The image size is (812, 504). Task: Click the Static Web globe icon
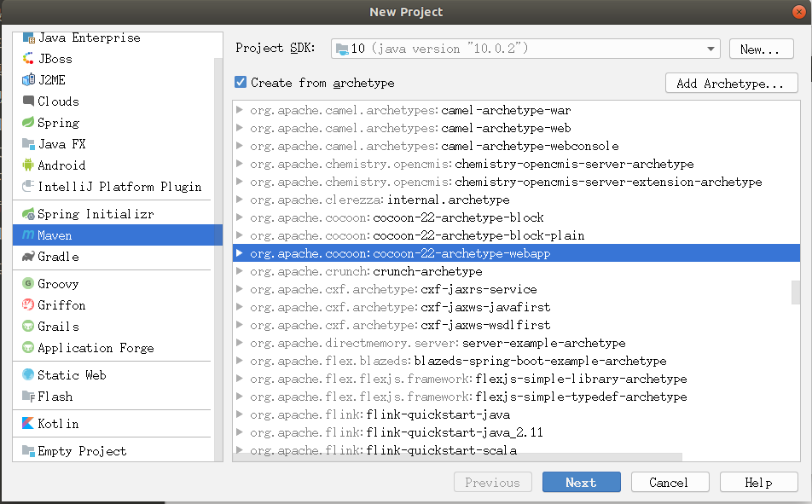(x=29, y=375)
